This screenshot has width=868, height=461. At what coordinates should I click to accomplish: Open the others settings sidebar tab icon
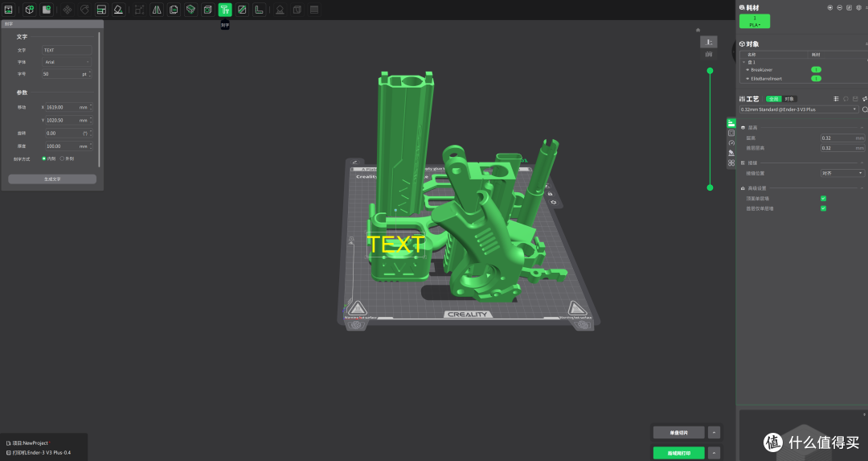(731, 163)
